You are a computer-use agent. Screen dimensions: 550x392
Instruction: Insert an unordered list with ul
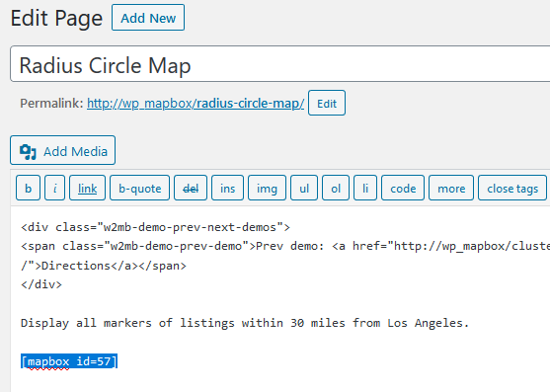pyautogui.click(x=304, y=189)
